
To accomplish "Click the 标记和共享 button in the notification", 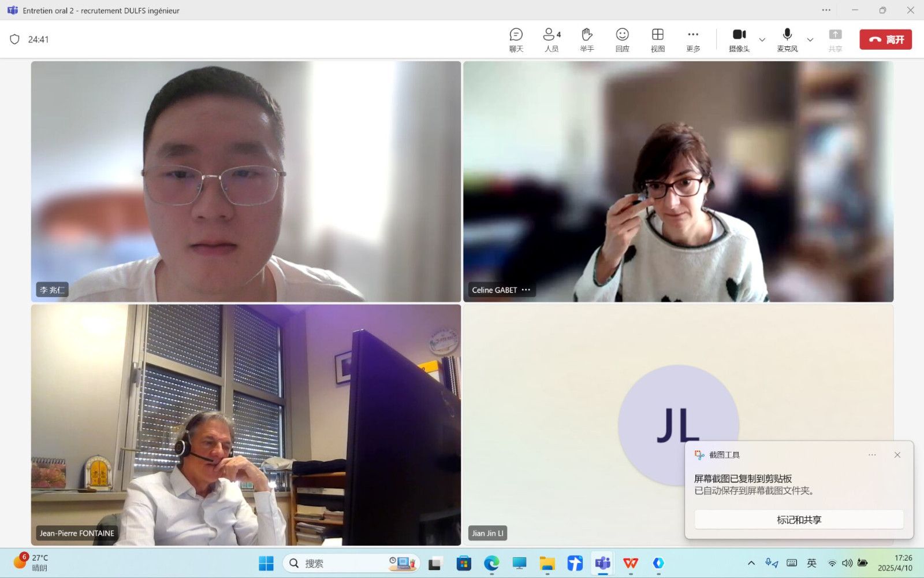I will coord(799,520).
